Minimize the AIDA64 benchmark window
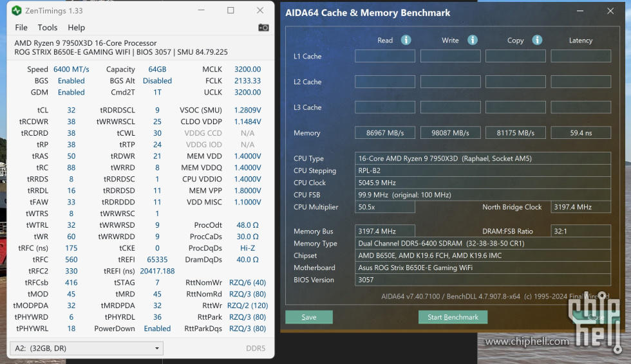 (580, 11)
